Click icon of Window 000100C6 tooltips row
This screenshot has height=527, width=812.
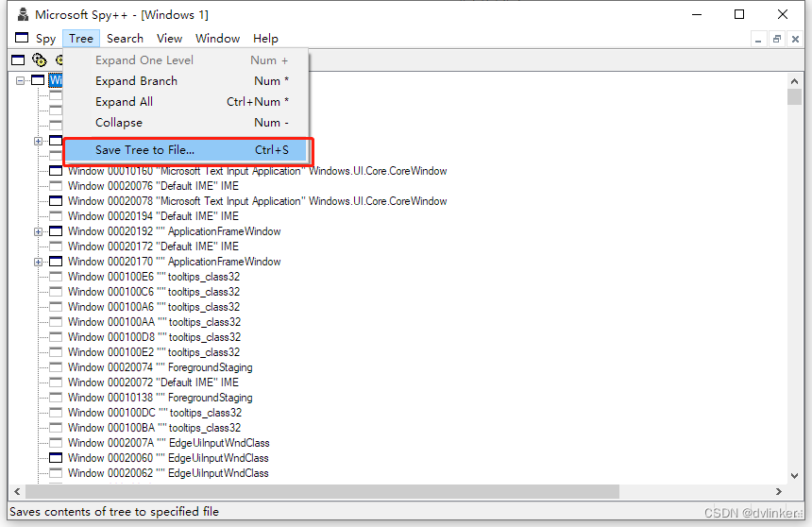[x=56, y=292]
